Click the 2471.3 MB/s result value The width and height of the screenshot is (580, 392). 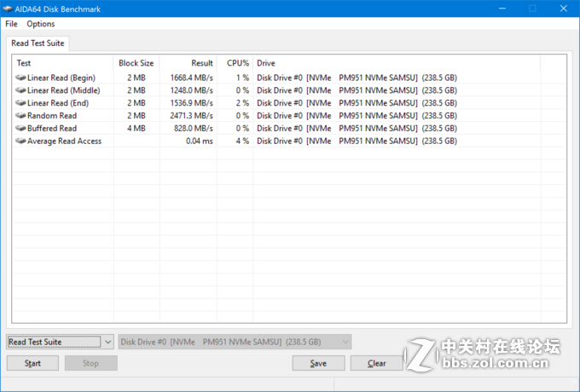pyautogui.click(x=192, y=116)
